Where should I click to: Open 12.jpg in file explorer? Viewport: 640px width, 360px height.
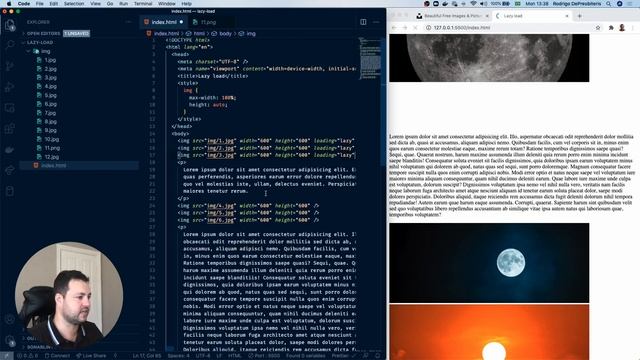click(x=51, y=157)
